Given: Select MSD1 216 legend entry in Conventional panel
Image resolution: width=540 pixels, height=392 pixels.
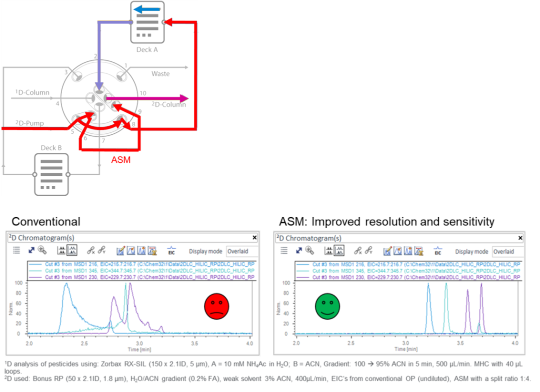Looking at the screenshot, I should (x=141, y=264).
